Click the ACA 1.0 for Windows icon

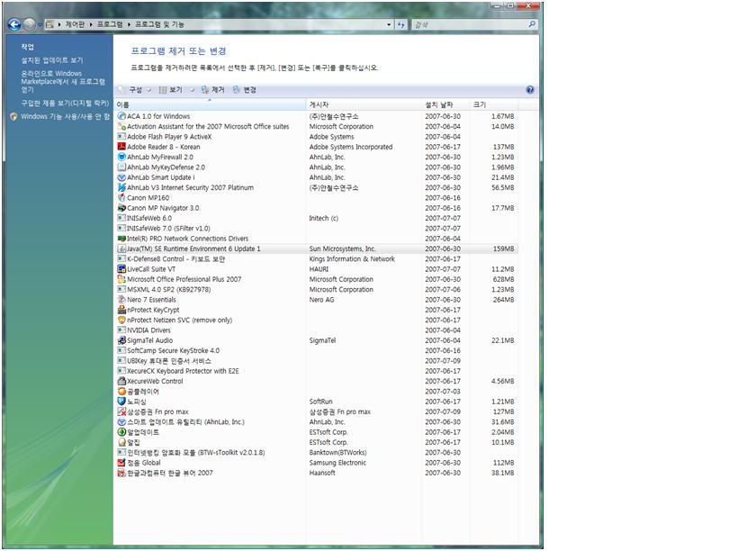coord(121,116)
